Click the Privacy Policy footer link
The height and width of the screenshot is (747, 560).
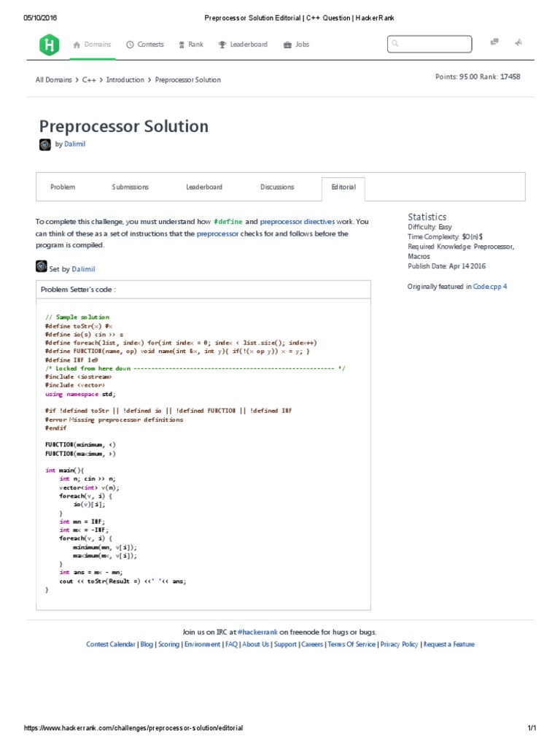[400, 644]
